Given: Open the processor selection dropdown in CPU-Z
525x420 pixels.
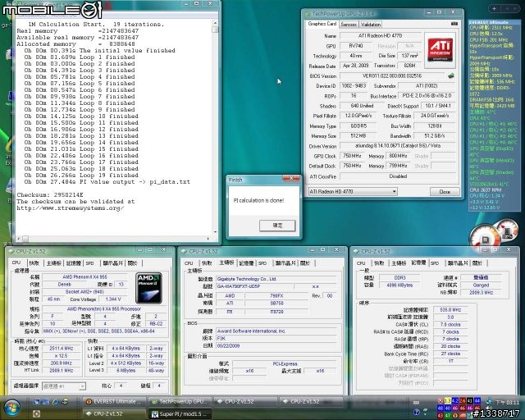Looking at the screenshot, I should [x=82, y=386].
